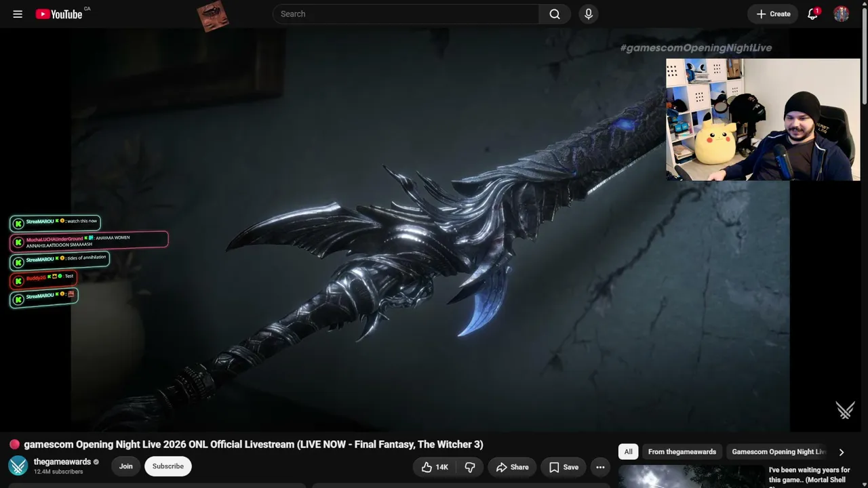Open the Mortal Shell recommended video thumbnail
Screen dimensions: 868x488
(691, 476)
